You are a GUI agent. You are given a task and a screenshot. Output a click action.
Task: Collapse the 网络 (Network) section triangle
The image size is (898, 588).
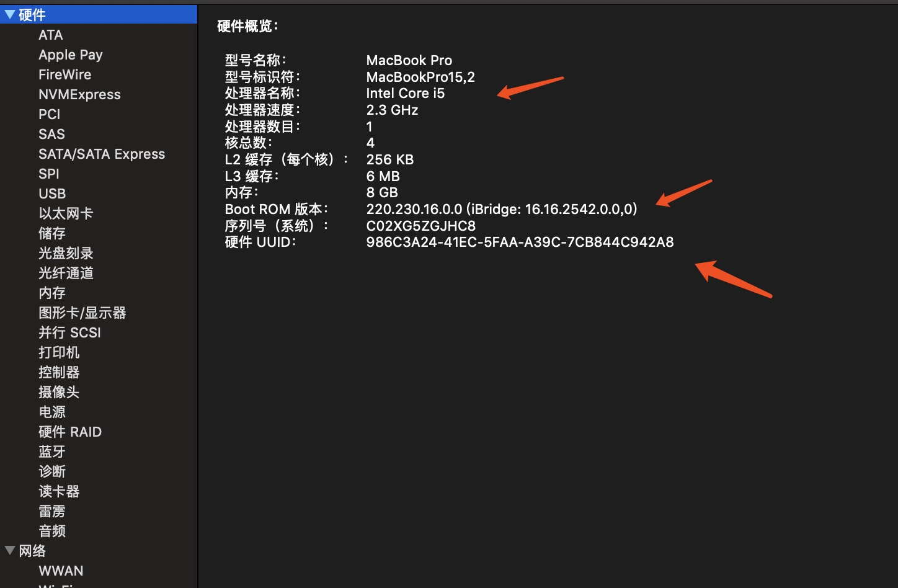pyautogui.click(x=10, y=550)
